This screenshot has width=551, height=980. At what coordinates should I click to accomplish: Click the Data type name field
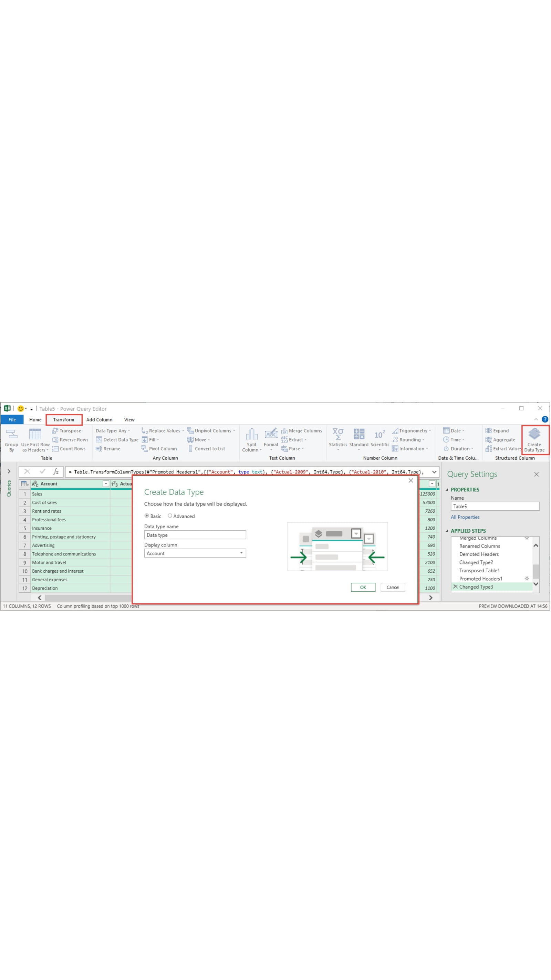point(195,535)
